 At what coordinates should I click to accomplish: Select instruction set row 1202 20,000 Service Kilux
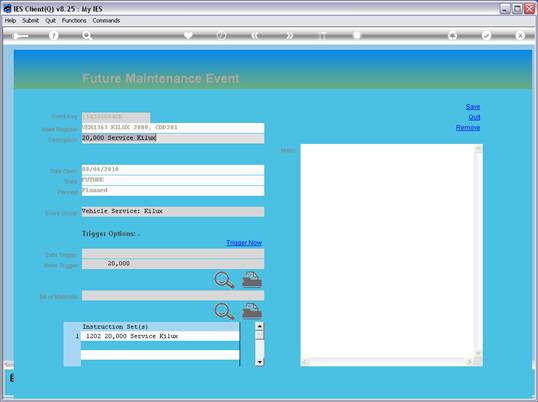coord(160,336)
